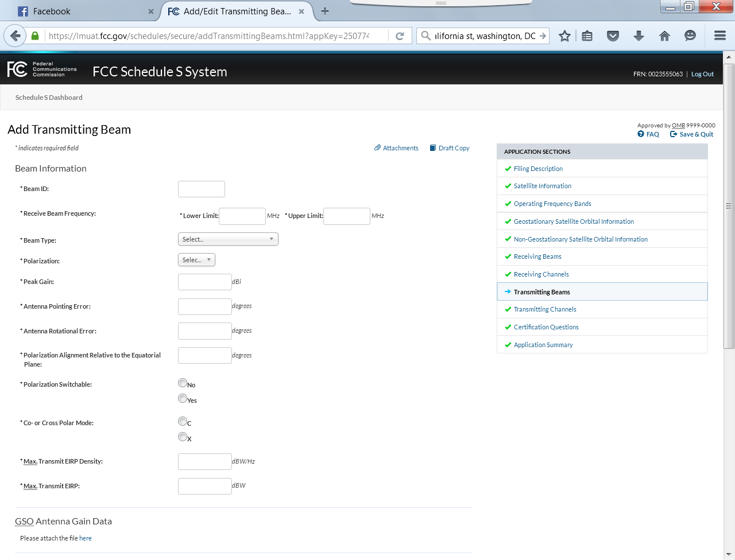Click the browser back arrow button
735x560 pixels.
tap(16, 36)
